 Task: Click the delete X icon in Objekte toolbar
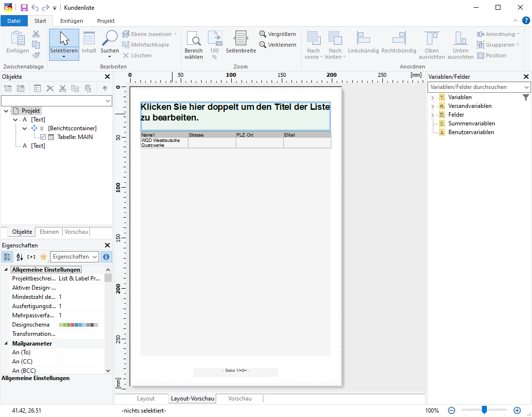50,88
